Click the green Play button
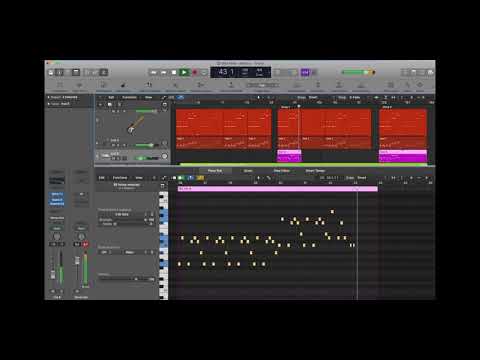Image resolution: width=480 pixels, height=360 pixels. tap(184, 72)
